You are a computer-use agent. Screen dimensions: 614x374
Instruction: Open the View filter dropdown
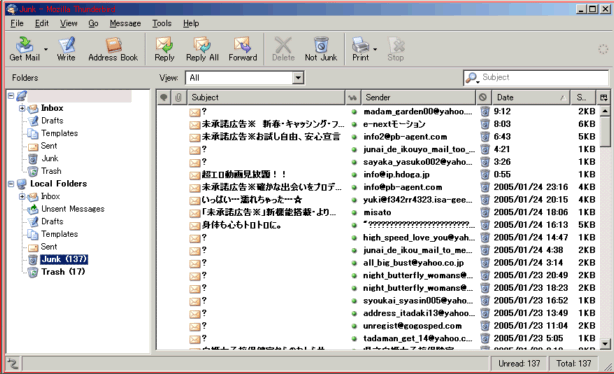point(298,78)
